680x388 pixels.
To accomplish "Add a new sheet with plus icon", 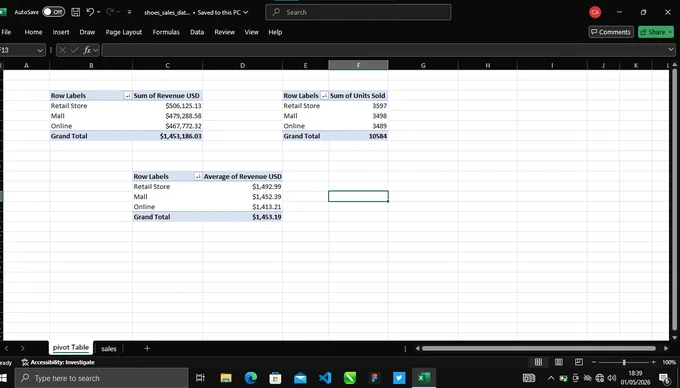I will tap(147, 348).
